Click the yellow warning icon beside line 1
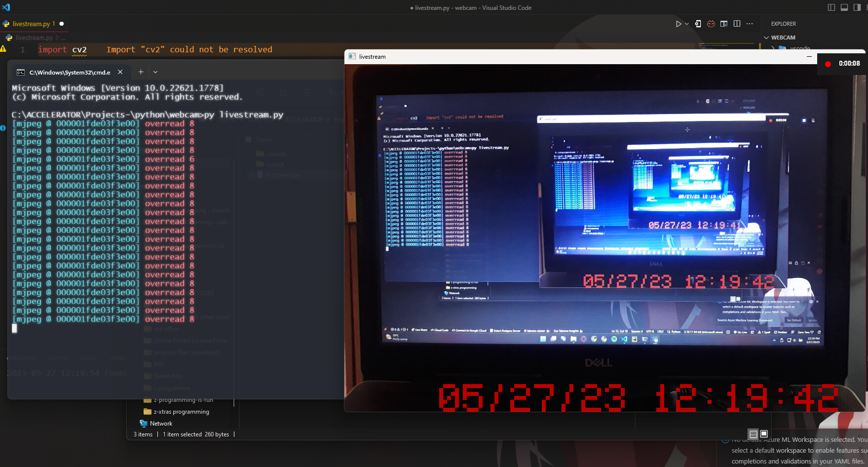Screen dimensions: 868x467 click(3, 49)
